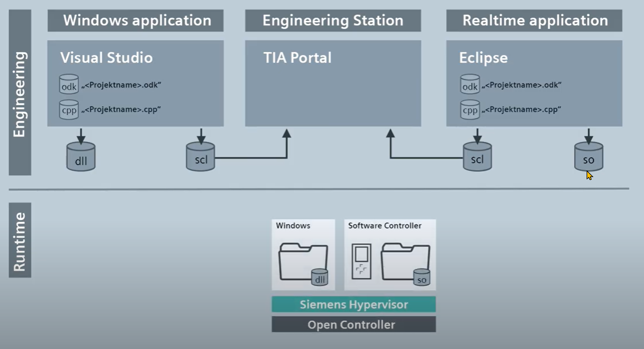
Task: Click the controller device icon in Software Controller
Action: pos(361,262)
